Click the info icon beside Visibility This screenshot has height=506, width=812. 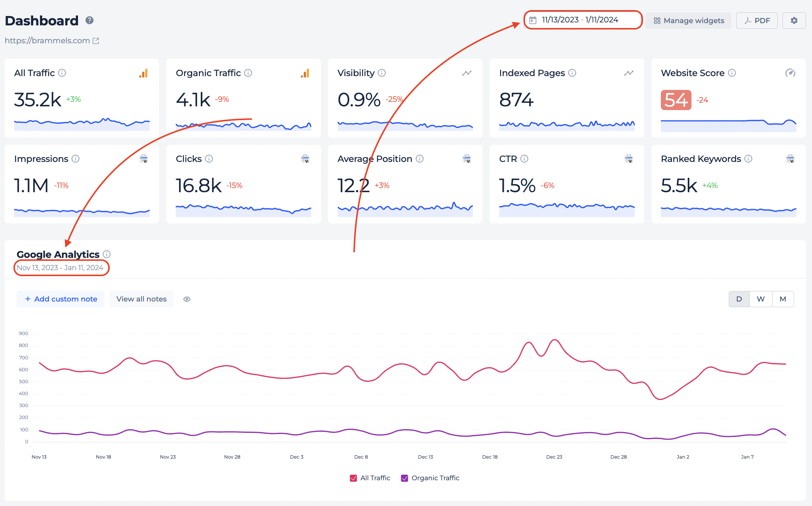click(382, 73)
